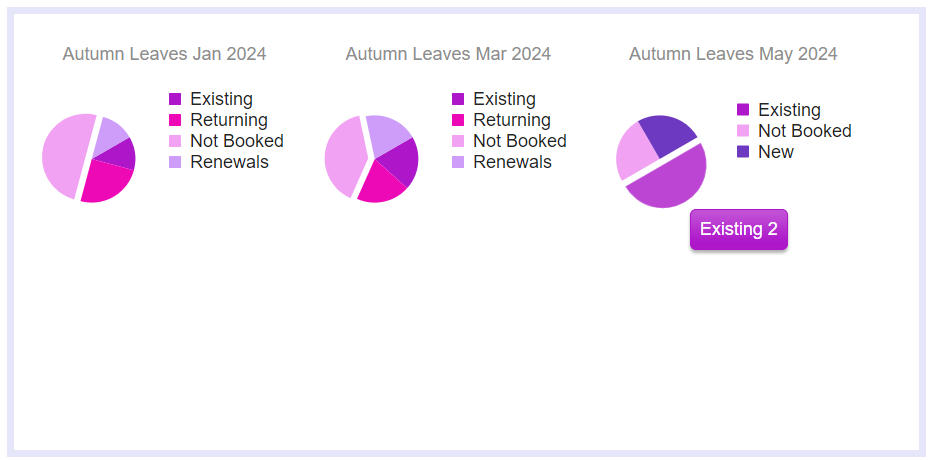
Task: Click Not Booked legend swatch in Jan chart
Action: click(x=175, y=141)
